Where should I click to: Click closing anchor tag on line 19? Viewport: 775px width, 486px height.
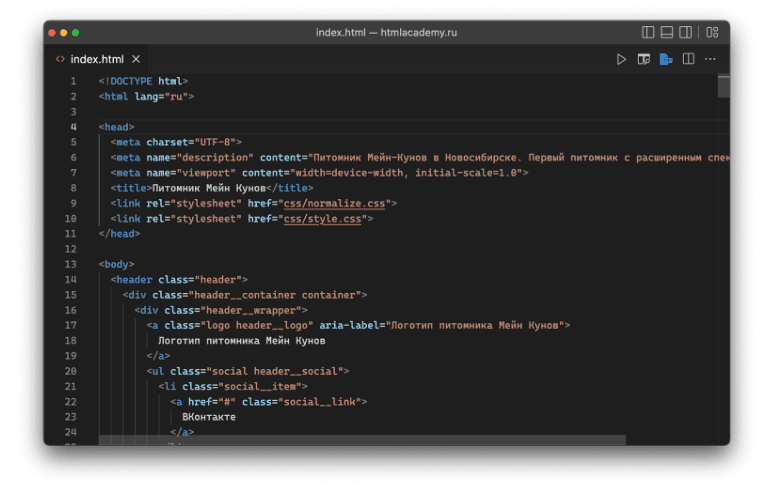pos(158,356)
